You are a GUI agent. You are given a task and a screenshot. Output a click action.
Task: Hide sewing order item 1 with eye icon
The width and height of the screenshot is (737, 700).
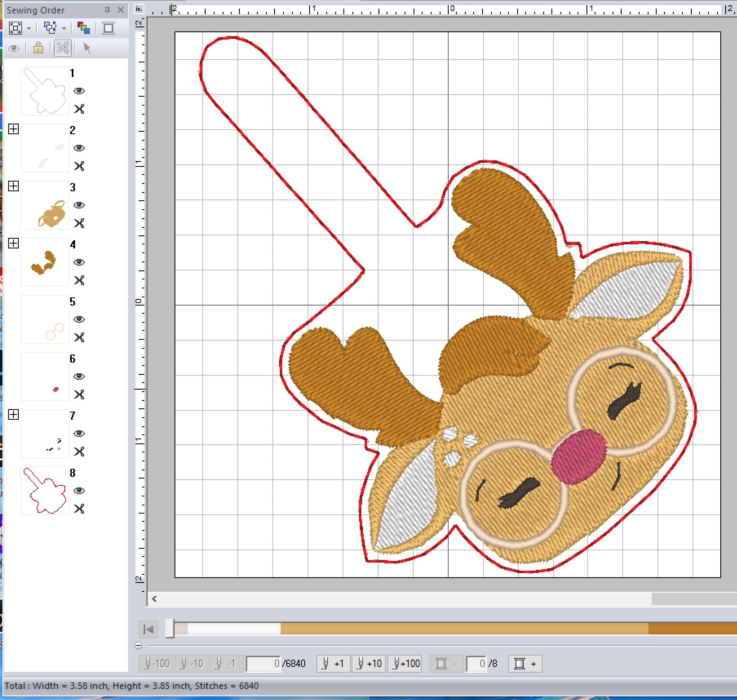click(79, 91)
